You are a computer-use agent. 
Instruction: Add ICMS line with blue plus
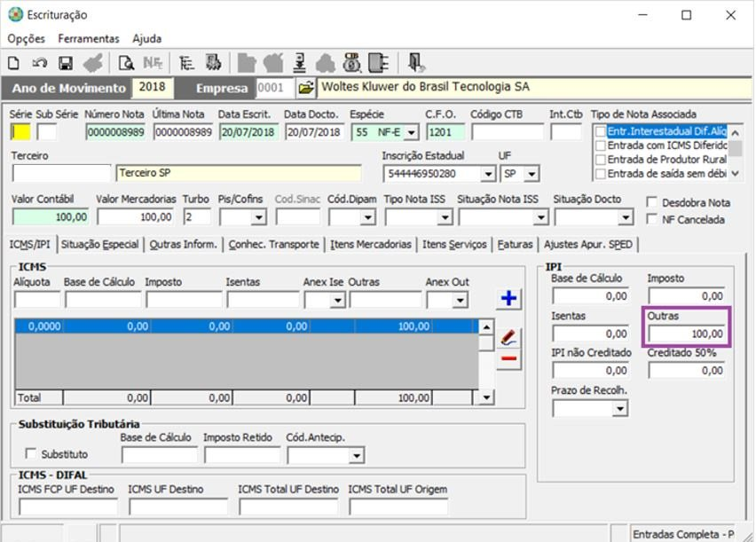click(x=508, y=299)
